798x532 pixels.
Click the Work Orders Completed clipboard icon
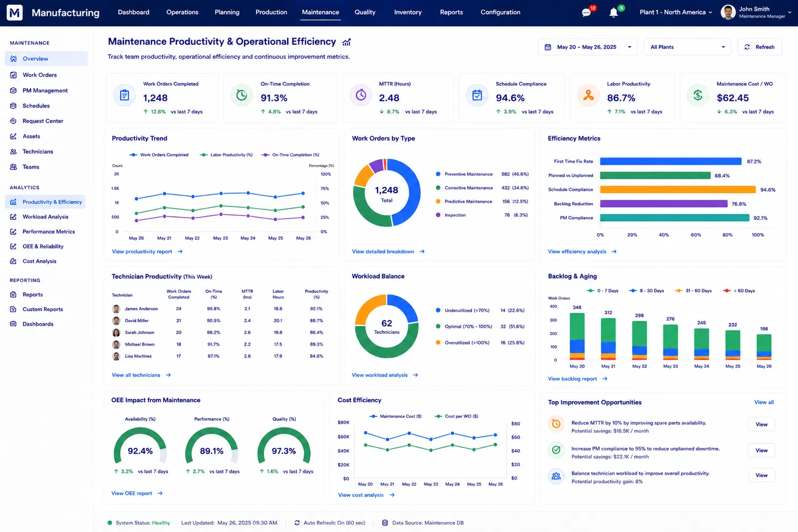coord(124,96)
